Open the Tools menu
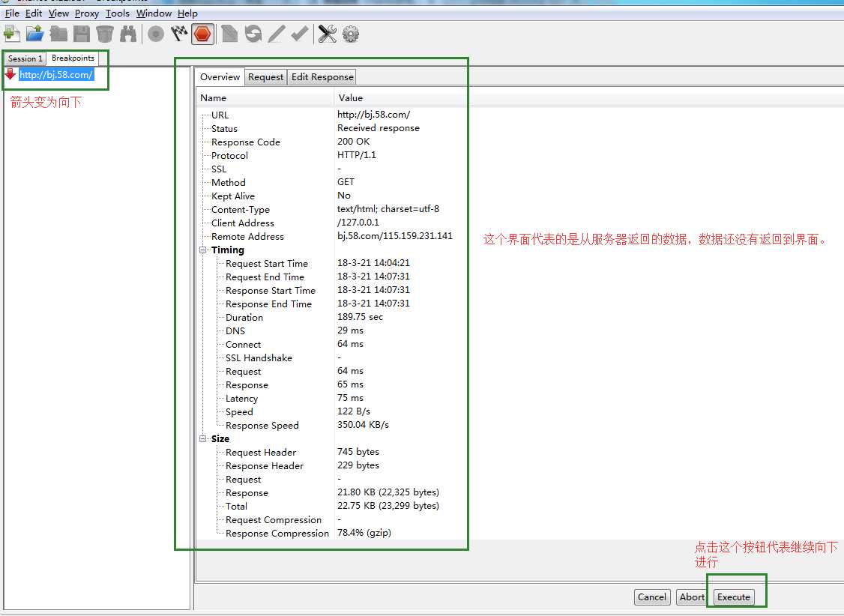The height and width of the screenshot is (616, 844). pos(118,13)
